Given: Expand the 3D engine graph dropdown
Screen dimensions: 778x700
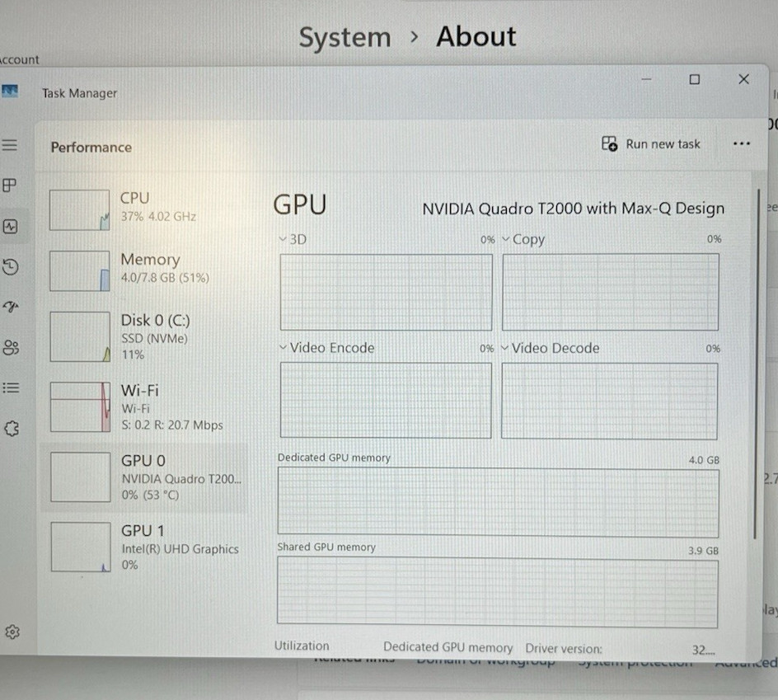Looking at the screenshot, I should pos(293,239).
